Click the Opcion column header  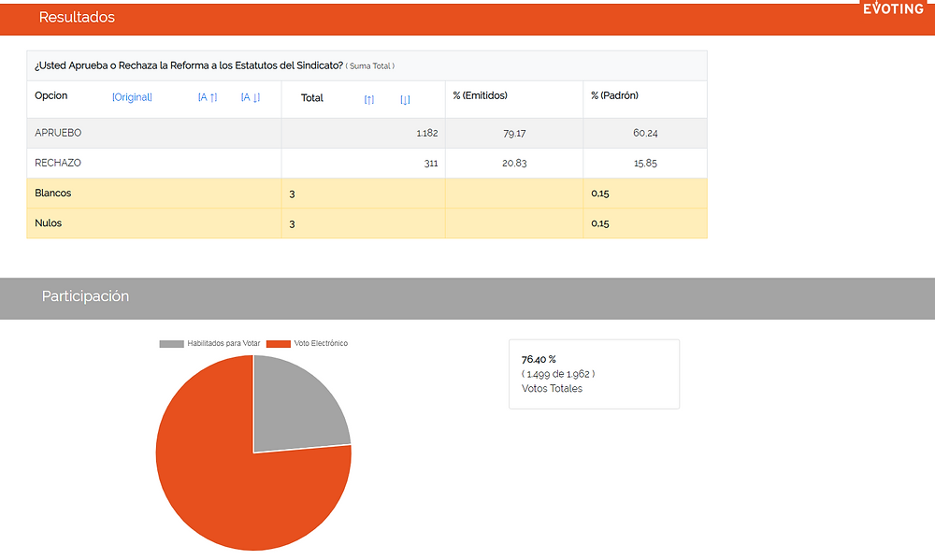coord(50,95)
